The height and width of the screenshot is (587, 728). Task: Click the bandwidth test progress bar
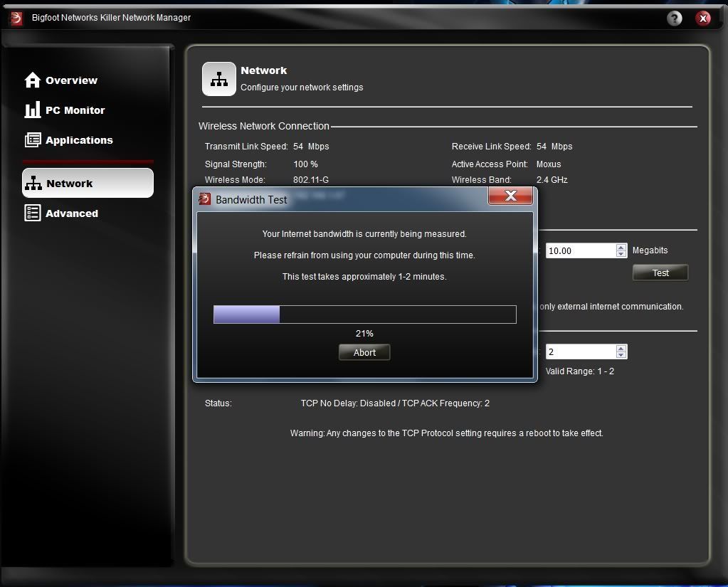[365, 314]
